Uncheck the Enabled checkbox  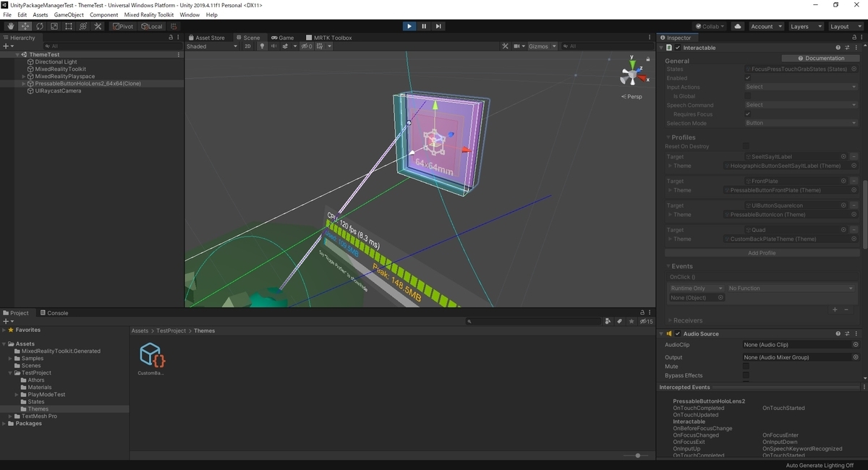tap(747, 78)
